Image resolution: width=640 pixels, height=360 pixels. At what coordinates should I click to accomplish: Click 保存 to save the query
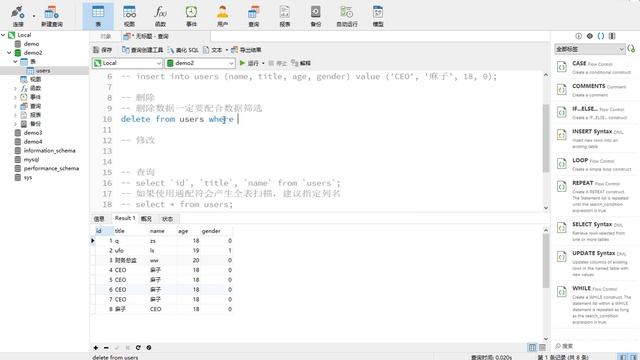tap(102, 50)
